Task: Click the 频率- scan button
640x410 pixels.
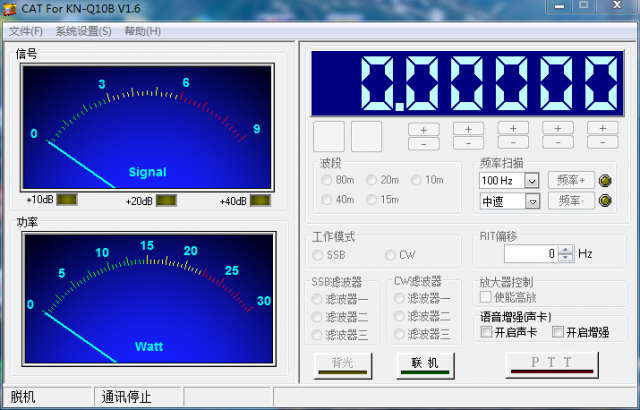Action: (571, 200)
